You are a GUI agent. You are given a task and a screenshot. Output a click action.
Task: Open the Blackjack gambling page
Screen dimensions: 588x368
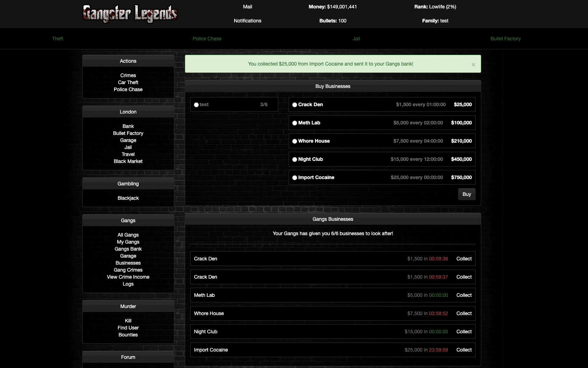128,198
